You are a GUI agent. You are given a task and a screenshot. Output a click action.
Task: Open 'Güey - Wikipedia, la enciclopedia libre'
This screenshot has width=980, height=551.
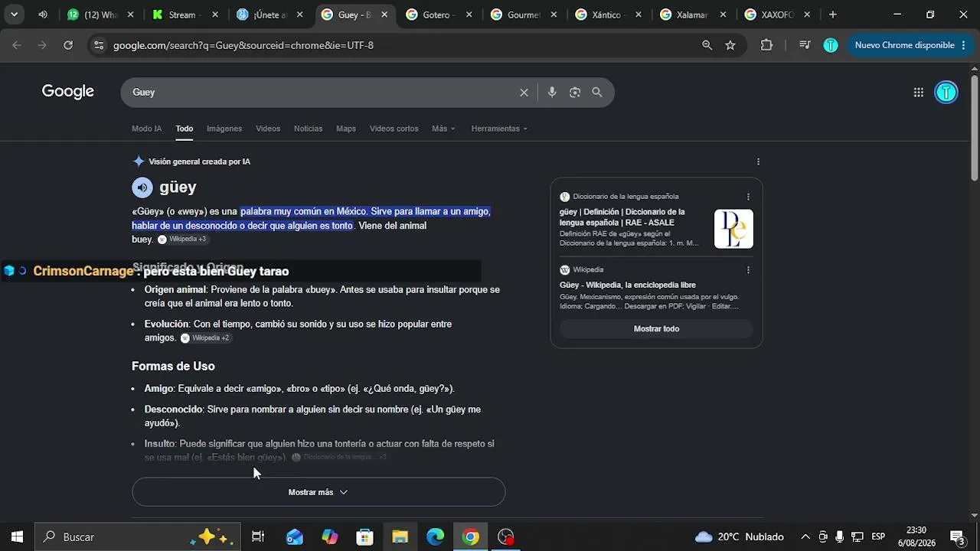coord(628,285)
